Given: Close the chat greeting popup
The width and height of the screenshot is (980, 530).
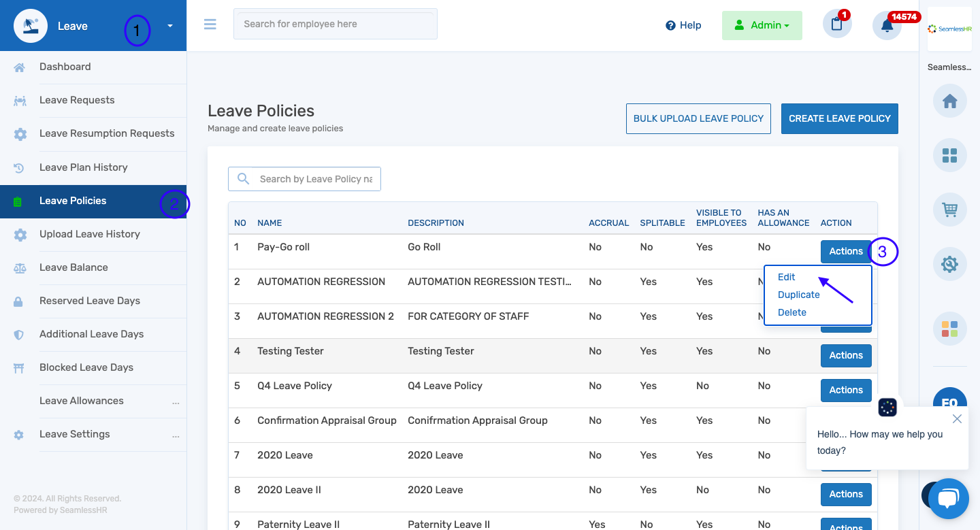Looking at the screenshot, I should coord(957,419).
